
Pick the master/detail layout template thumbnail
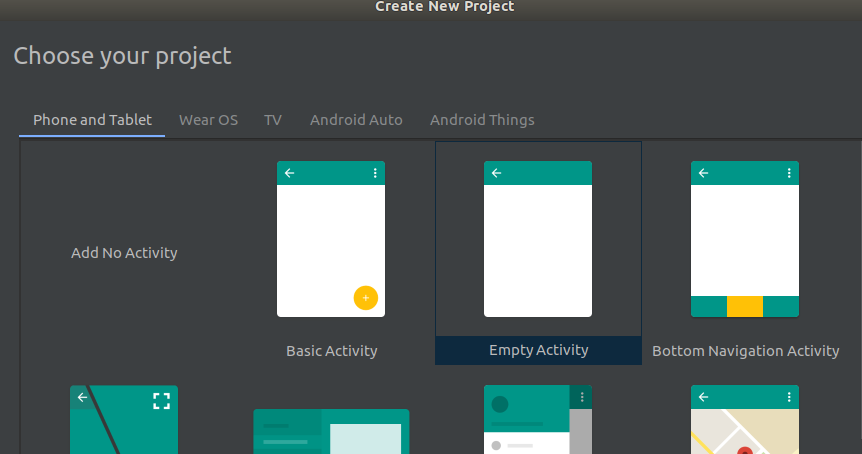(331, 432)
